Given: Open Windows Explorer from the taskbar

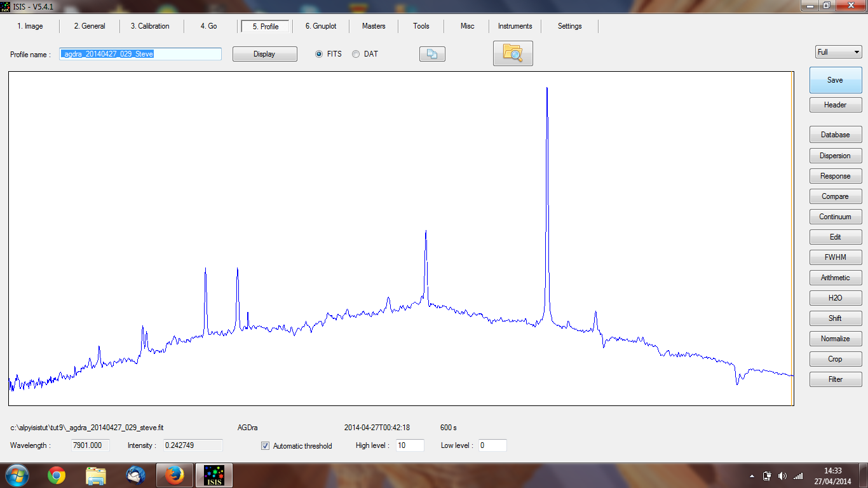Looking at the screenshot, I should tap(96, 475).
